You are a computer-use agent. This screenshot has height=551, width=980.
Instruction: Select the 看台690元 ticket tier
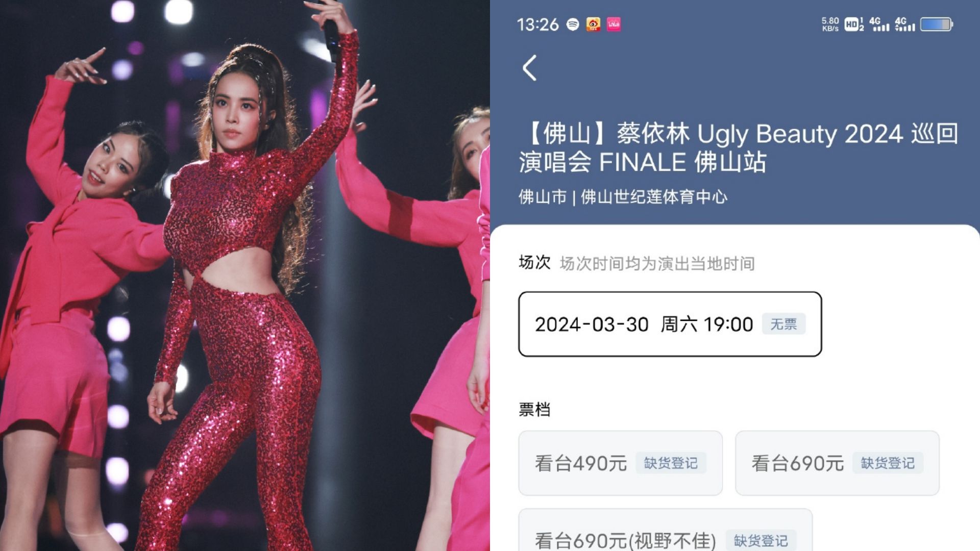pyautogui.click(x=837, y=463)
